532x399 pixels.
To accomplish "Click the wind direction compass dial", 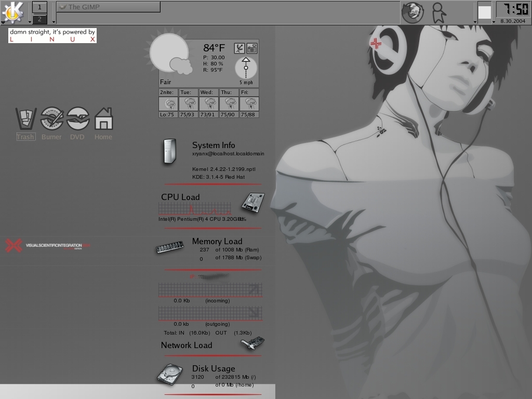I will [x=246, y=68].
